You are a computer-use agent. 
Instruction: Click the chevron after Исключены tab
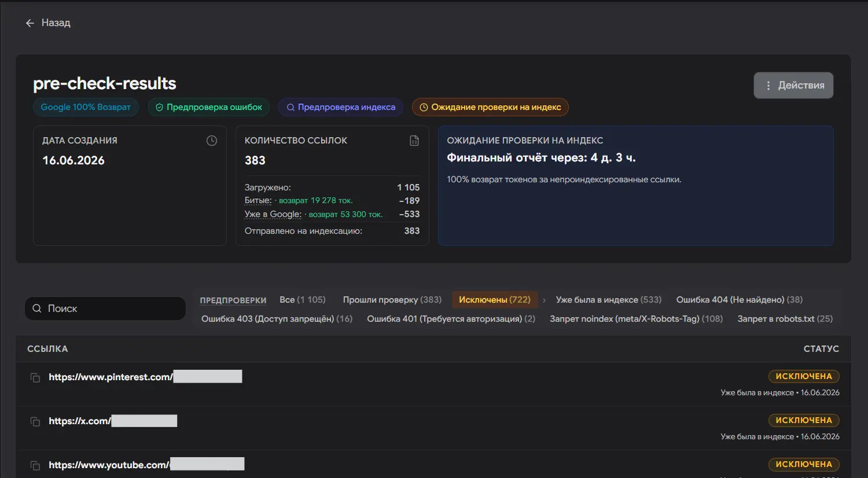click(544, 300)
